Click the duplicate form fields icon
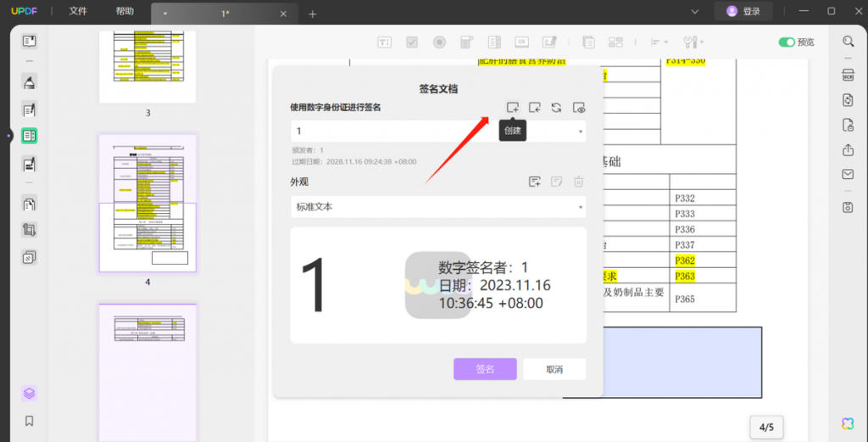Image resolution: width=868 pixels, height=442 pixels. tap(588, 42)
